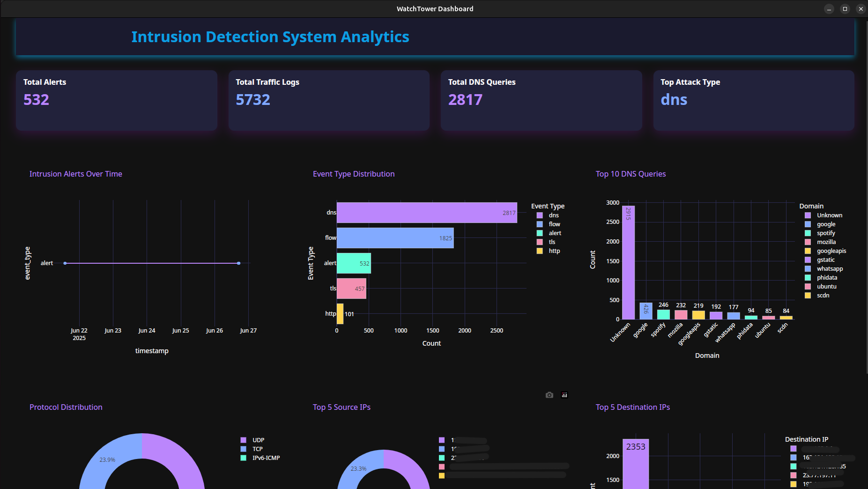Screen dimensions: 868x489
Task: Click the Top Attack Type card
Action: point(754,100)
